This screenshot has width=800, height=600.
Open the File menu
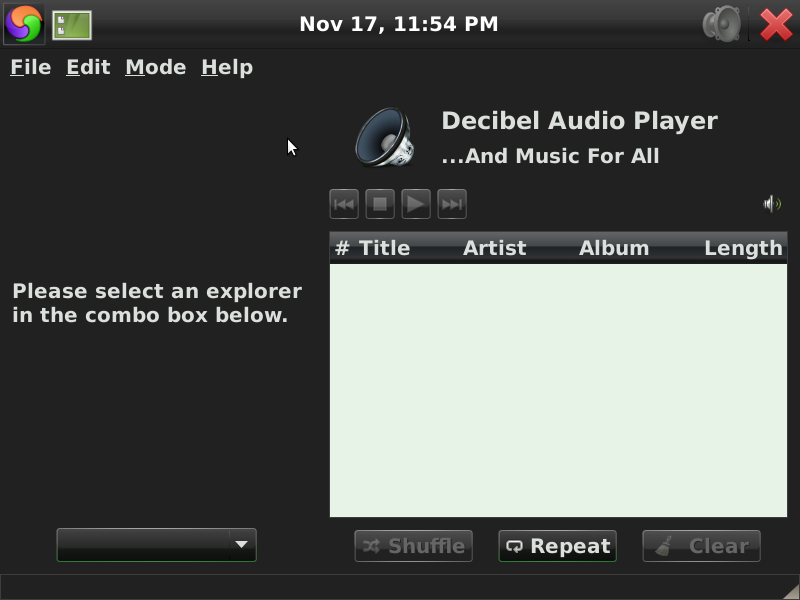click(31, 67)
